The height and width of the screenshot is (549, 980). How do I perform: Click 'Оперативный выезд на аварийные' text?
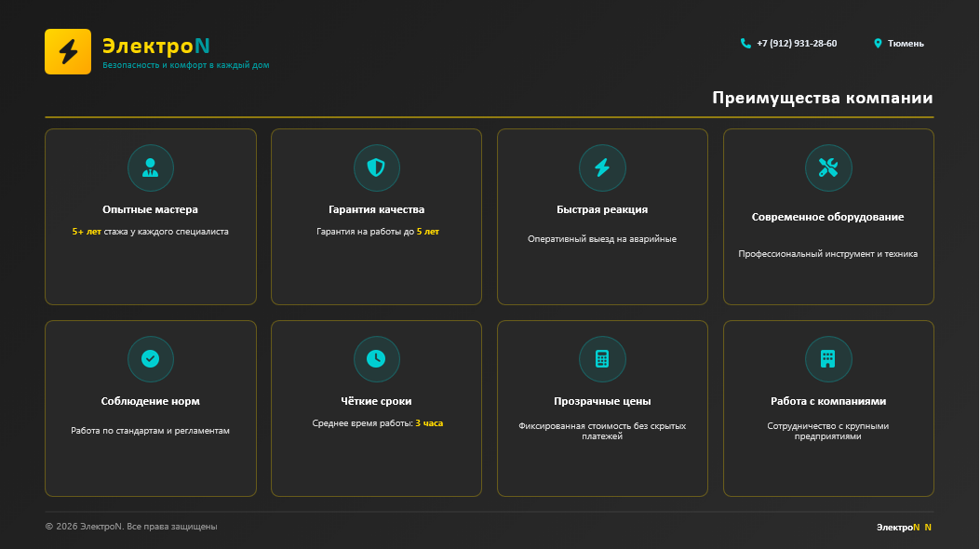tap(602, 238)
